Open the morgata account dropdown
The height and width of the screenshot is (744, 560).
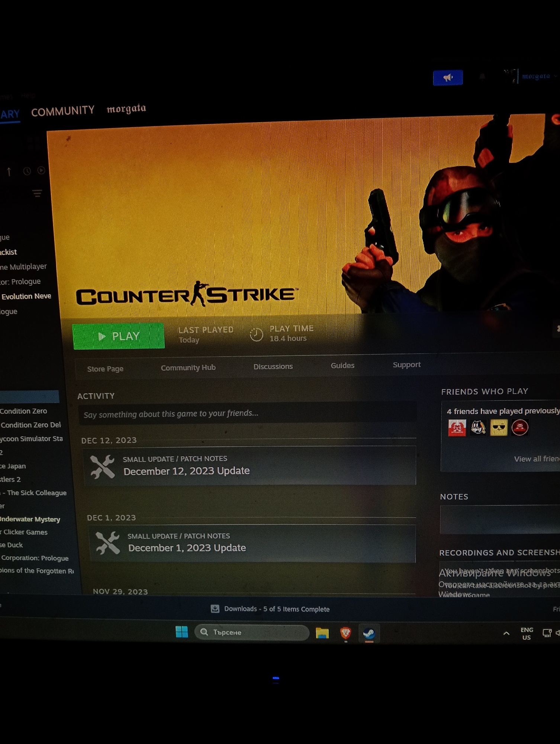point(539,76)
